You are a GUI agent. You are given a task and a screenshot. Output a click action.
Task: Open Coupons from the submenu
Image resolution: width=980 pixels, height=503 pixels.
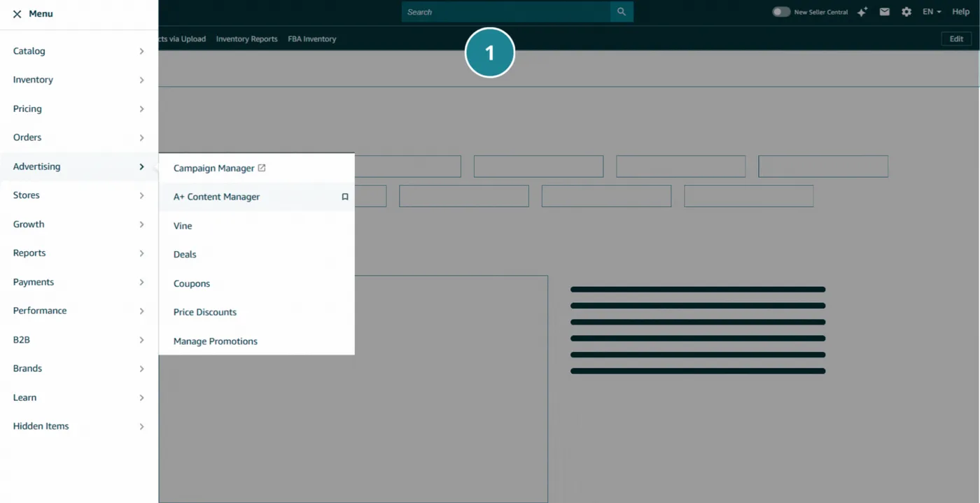click(256, 284)
